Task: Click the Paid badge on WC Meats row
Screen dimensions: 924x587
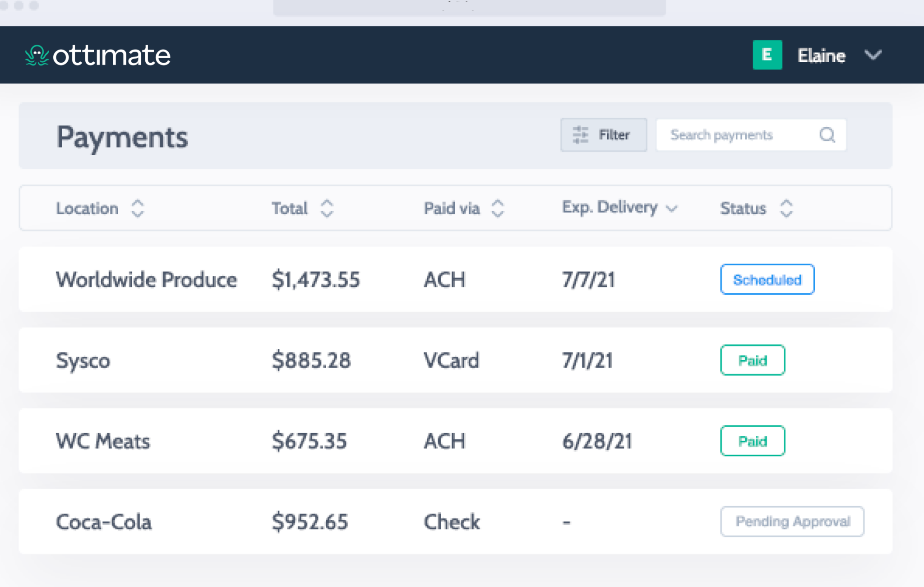Action: tap(753, 441)
